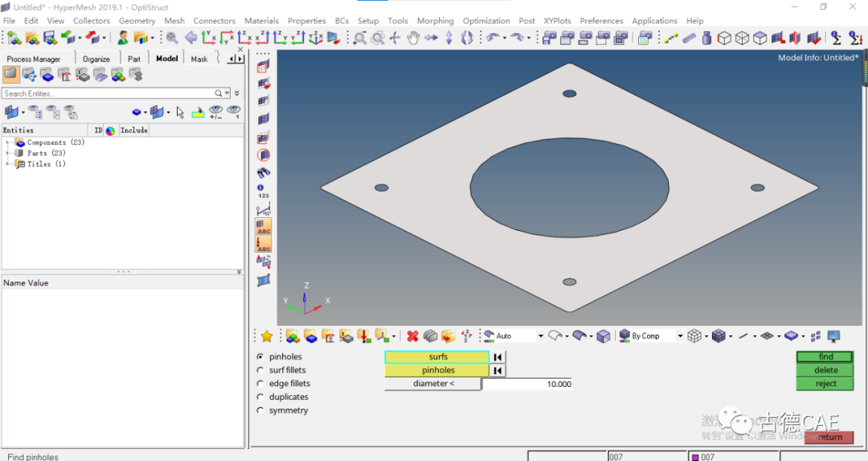Image resolution: width=868 pixels, height=461 pixels.
Task: Open the Geometry menu
Action: pos(137,20)
